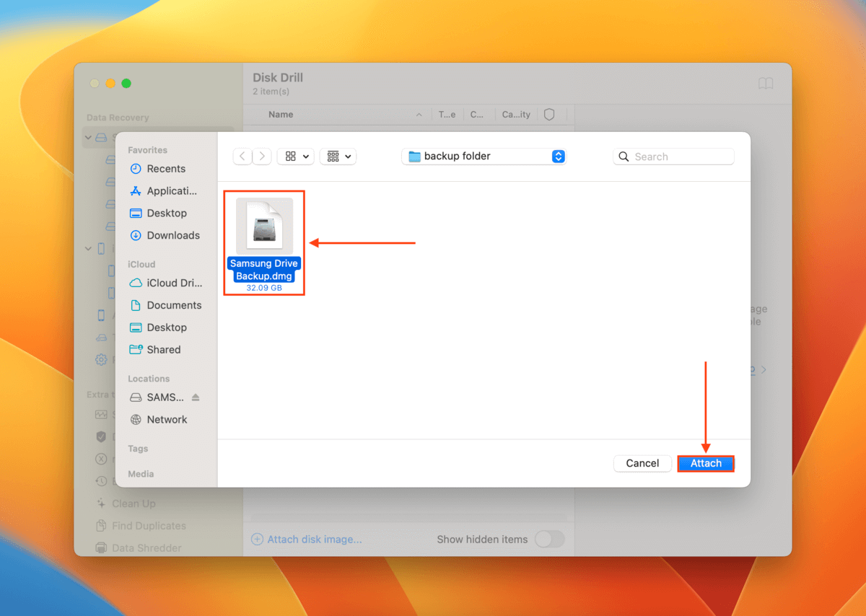Open Documents under iCloud
Viewport: 866px width, 616px height.
(x=174, y=305)
